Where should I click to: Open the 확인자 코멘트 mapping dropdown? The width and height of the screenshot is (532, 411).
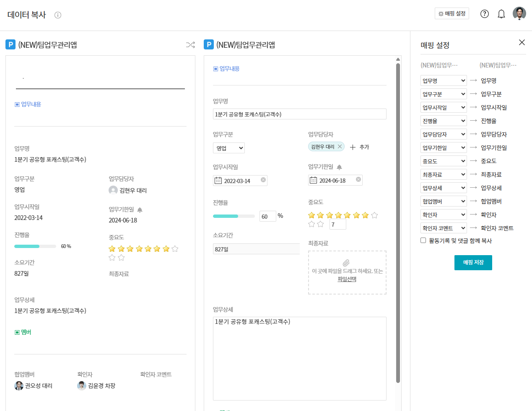[444, 228]
